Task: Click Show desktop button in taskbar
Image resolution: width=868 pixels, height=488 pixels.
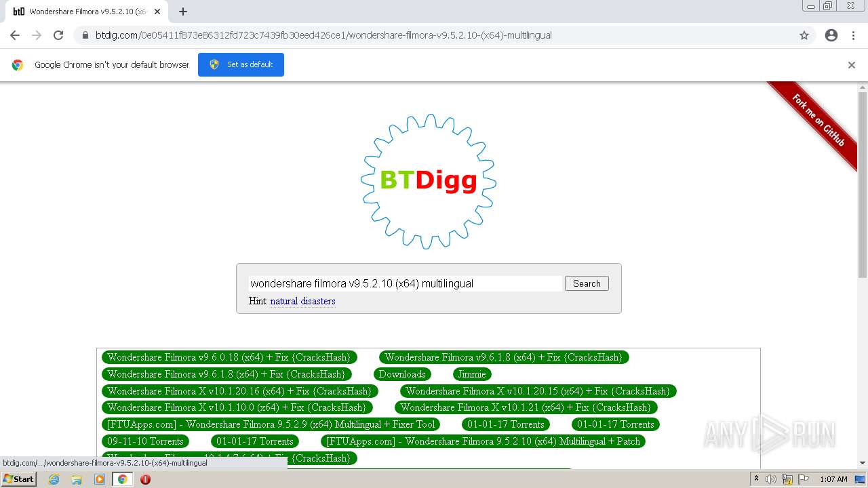Action: pos(861,479)
